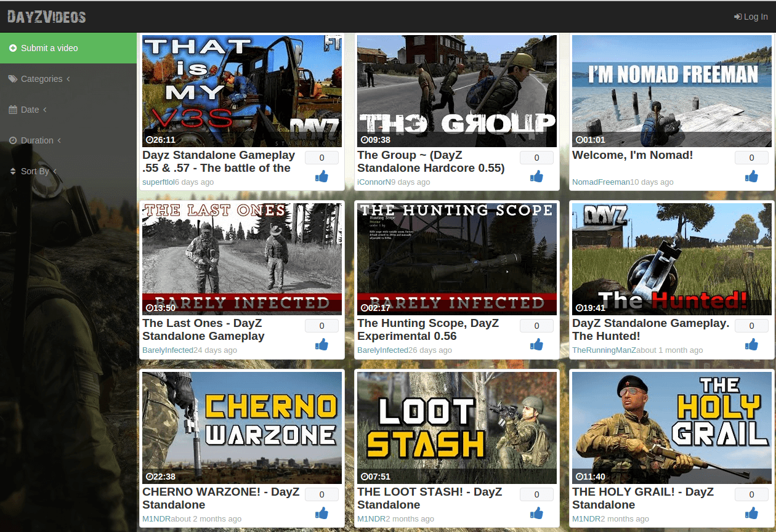The height and width of the screenshot is (532, 776).
Task: Play 'The Holy Grail' thumbnail
Action: (x=672, y=427)
